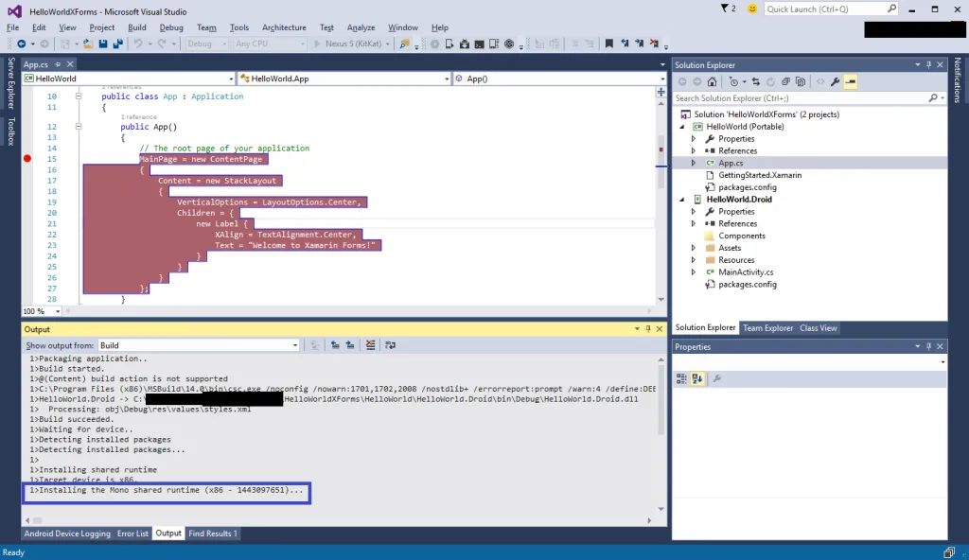Open Show output from Build dropdown

coord(199,345)
